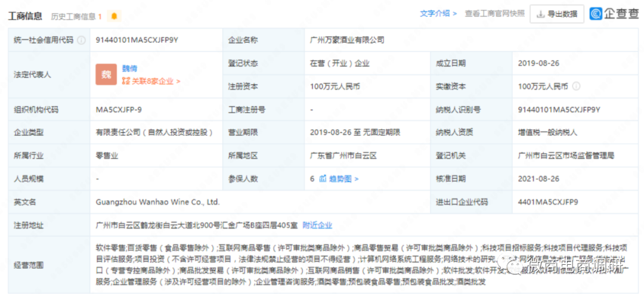Select 广州市白云区市场监督管理局 text
The height and width of the screenshot is (294, 644).
[566, 156]
